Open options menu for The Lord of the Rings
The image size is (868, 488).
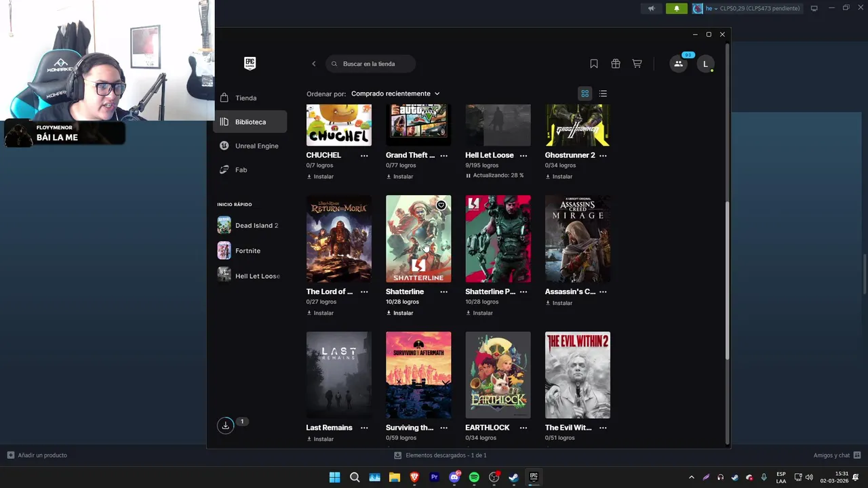(x=364, y=291)
